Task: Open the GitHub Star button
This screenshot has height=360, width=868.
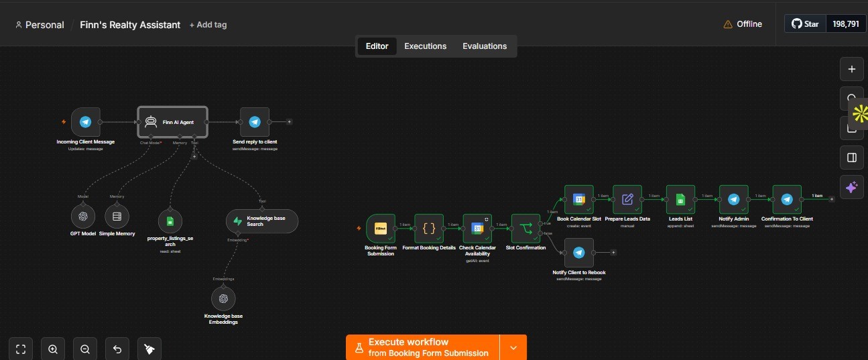Action: point(805,23)
